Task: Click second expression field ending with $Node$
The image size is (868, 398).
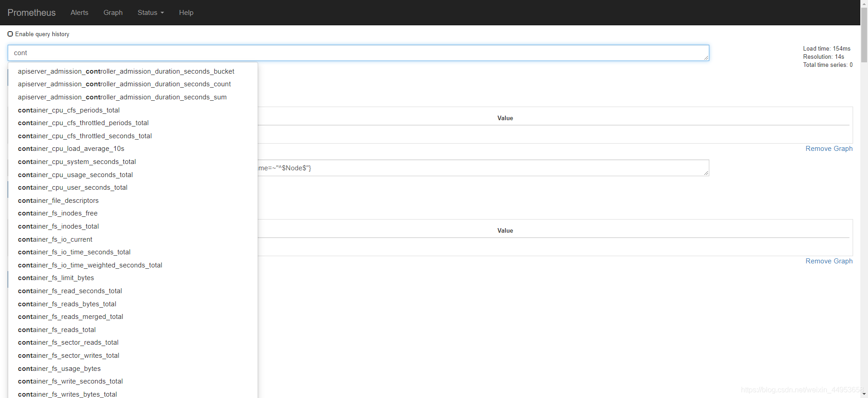Action: (x=483, y=168)
